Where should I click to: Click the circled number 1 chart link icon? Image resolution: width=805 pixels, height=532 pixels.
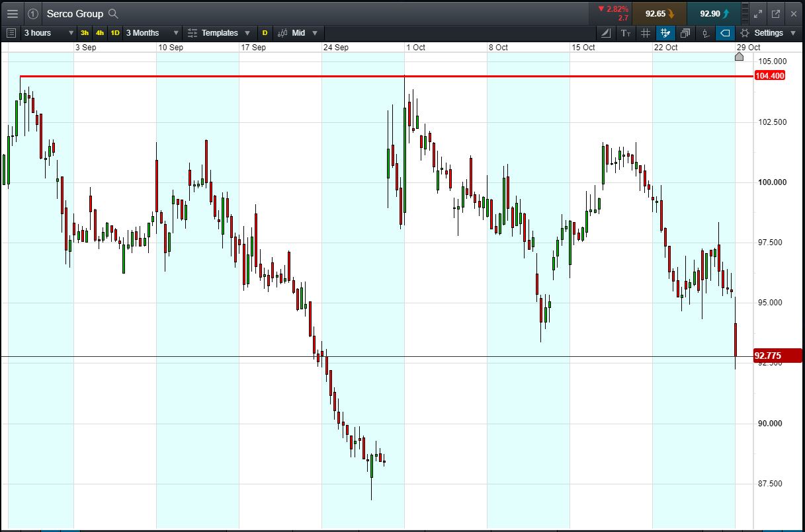pyautogui.click(x=33, y=13)
